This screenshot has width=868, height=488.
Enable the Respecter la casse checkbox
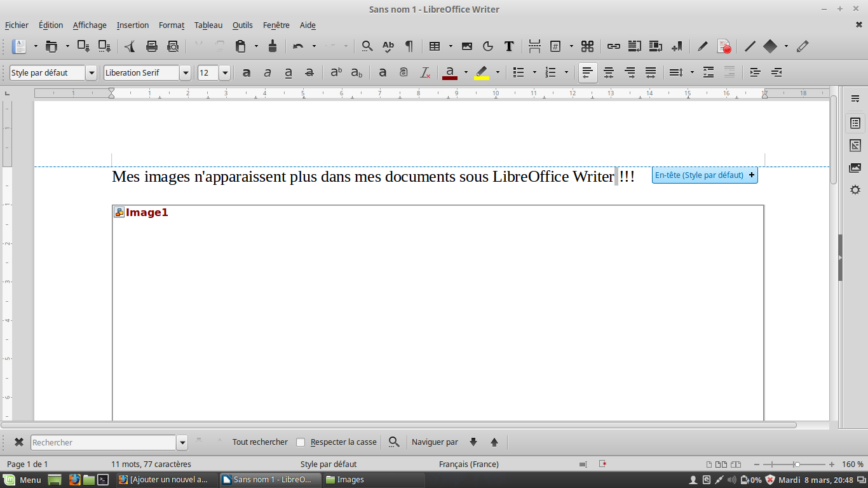301,442
